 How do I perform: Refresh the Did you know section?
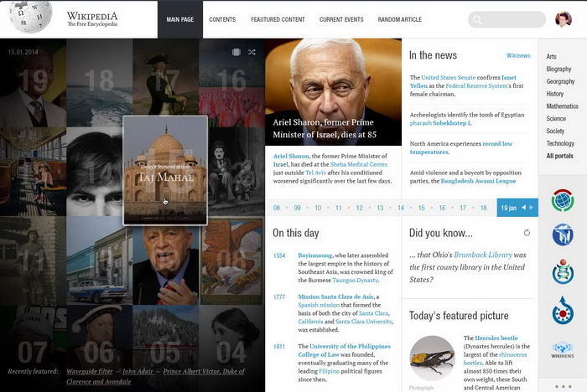(527, 233)
